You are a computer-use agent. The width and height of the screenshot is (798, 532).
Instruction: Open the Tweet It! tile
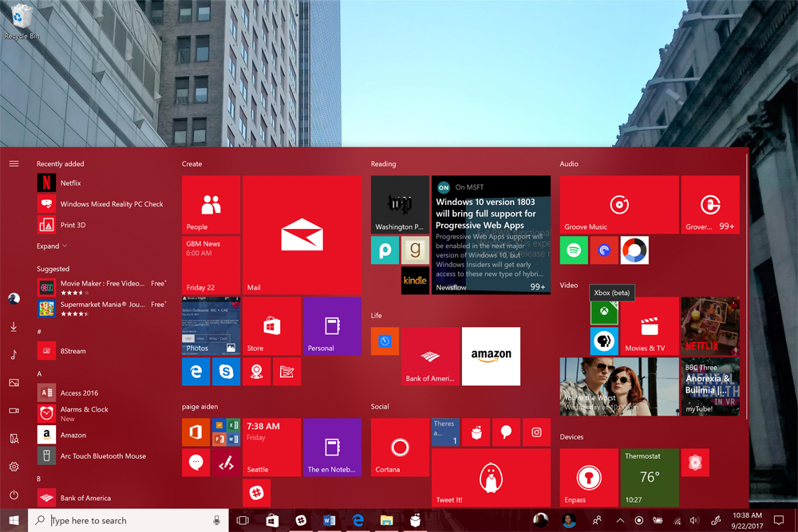(x=491, y=478)
